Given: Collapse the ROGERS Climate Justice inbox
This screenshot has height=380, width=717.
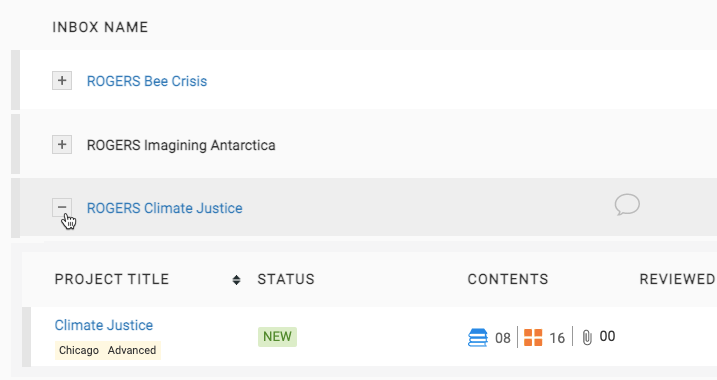Looking at the screenshot, I should point(62,208).
